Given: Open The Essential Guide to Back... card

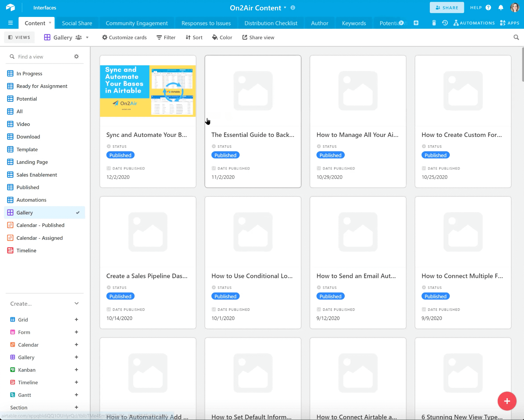Looking at the screenshot, I should pyautogui.click(x=253, y=121).
